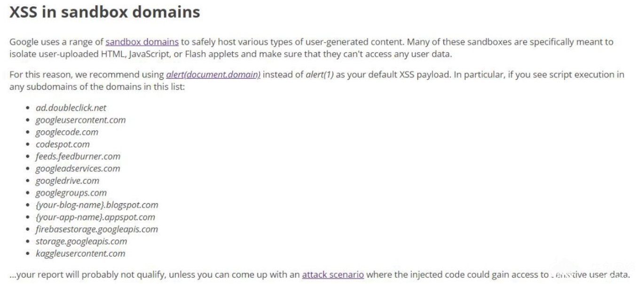This screenshot has height=284, width=644.
Task: Click {your-blog-name}.blogspot.com entry
Action: tap(97, 205)
